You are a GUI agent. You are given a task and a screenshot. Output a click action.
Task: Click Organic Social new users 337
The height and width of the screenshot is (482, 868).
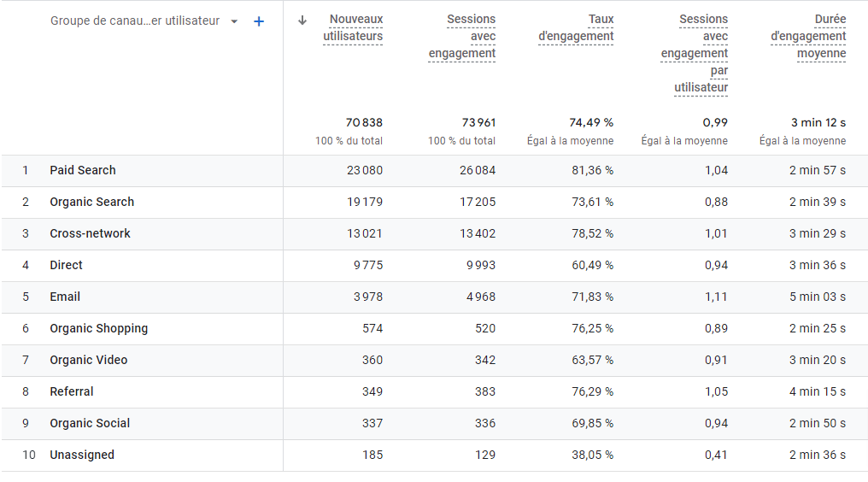pos(372,423)
